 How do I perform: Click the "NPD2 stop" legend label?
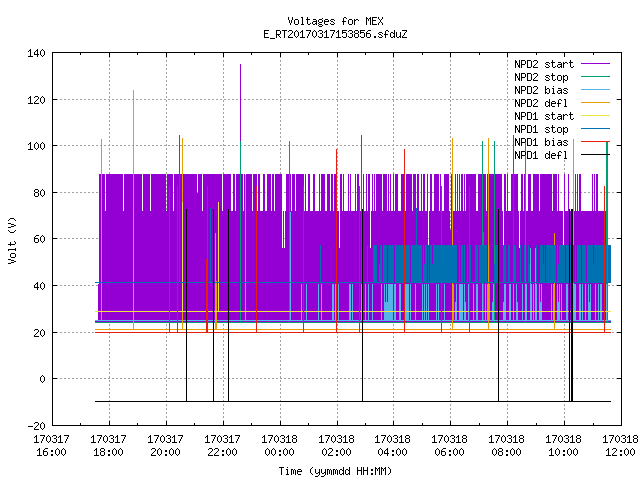541,77
